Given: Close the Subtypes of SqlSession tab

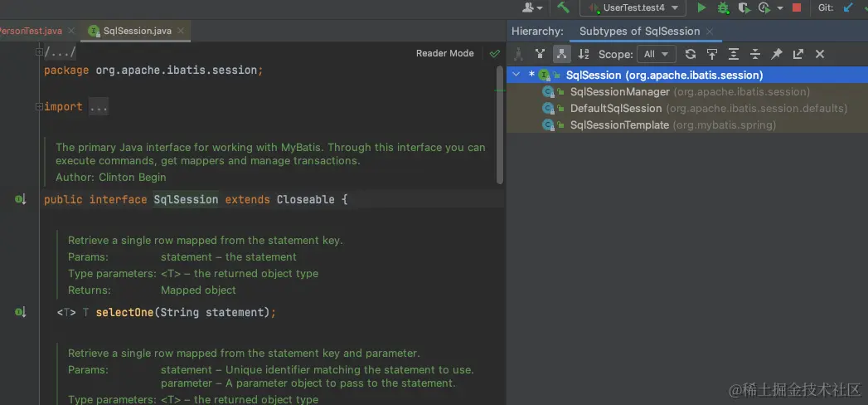Looking at the screenshot, I should [710, 32].
